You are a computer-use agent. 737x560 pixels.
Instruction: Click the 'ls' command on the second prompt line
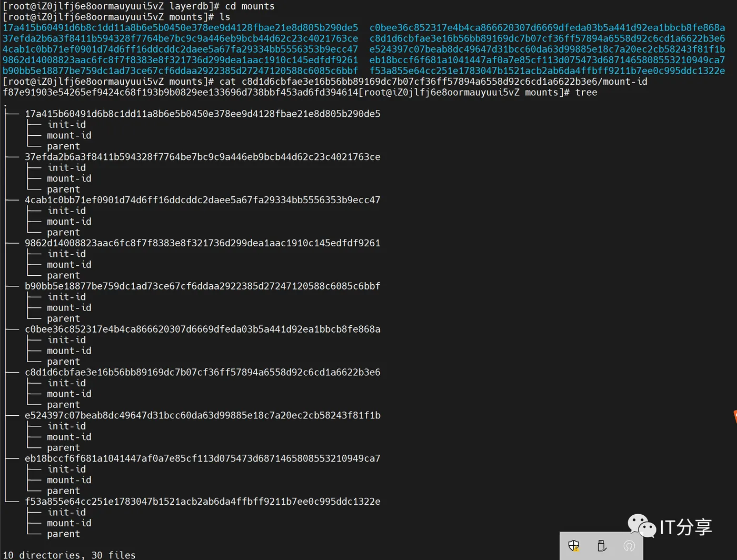pyautogui.click(x=225, y=17)
